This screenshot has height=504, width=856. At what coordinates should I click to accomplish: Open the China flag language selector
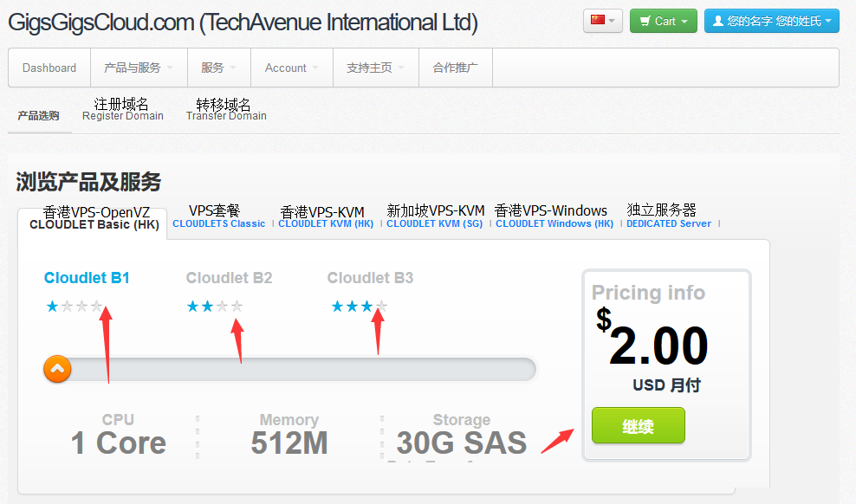(603, 22)
